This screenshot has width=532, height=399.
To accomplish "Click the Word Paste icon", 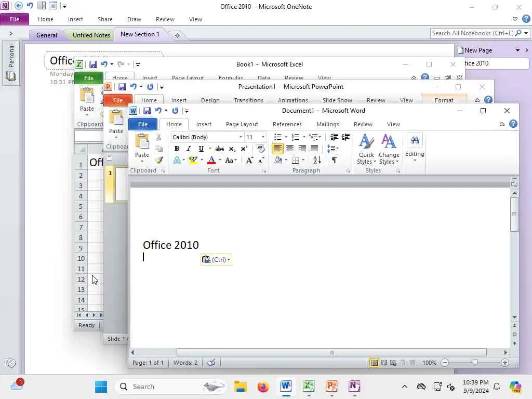I will pos(142,142).
